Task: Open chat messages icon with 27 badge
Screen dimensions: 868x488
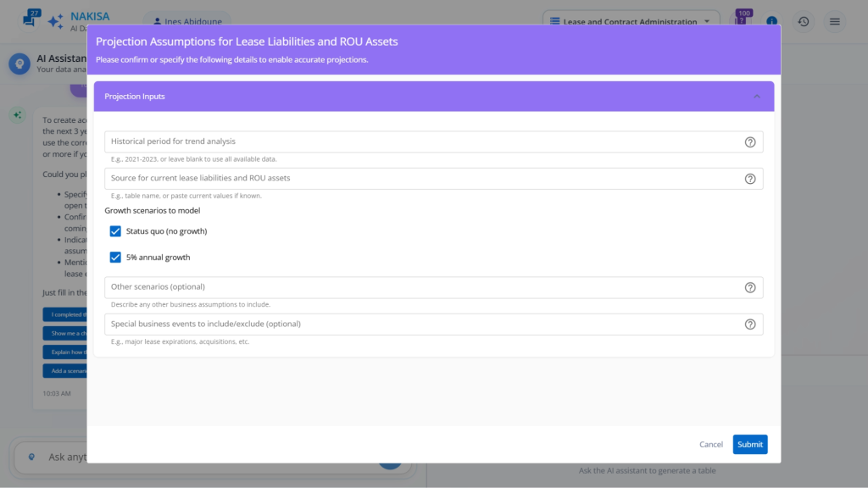Action: (x=30, y=20)
